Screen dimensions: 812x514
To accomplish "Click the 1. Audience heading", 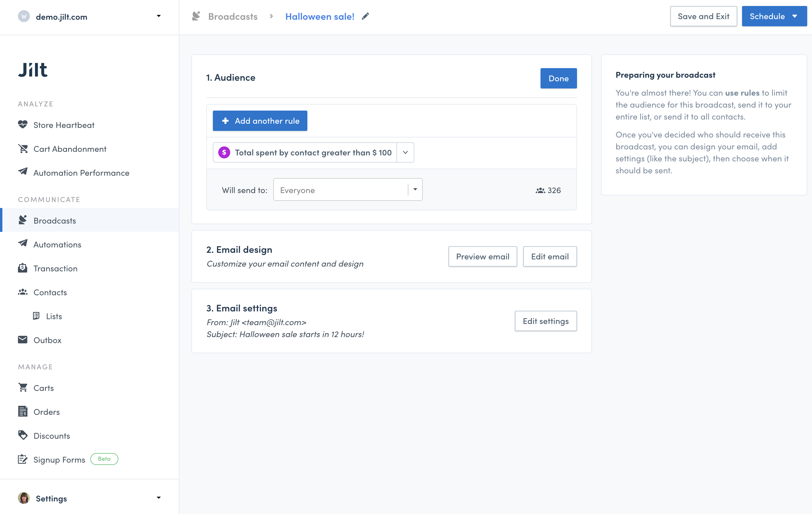I will (231, 77).
